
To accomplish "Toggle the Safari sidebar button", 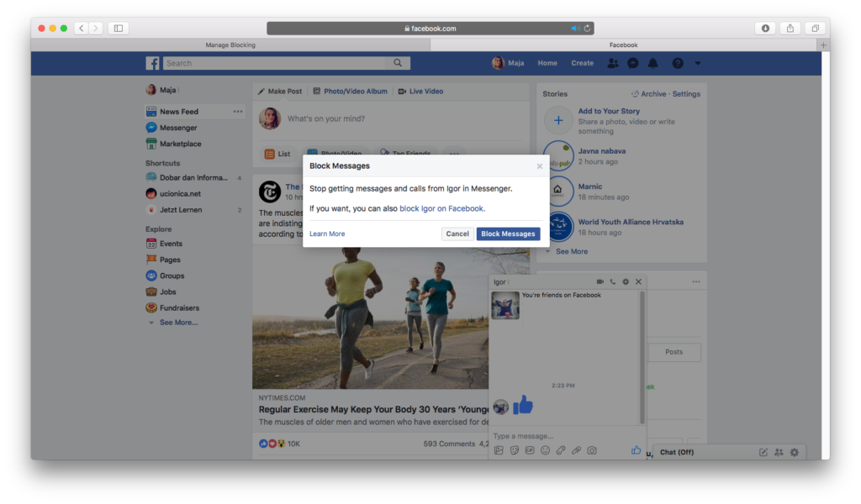I will (118, 28).
